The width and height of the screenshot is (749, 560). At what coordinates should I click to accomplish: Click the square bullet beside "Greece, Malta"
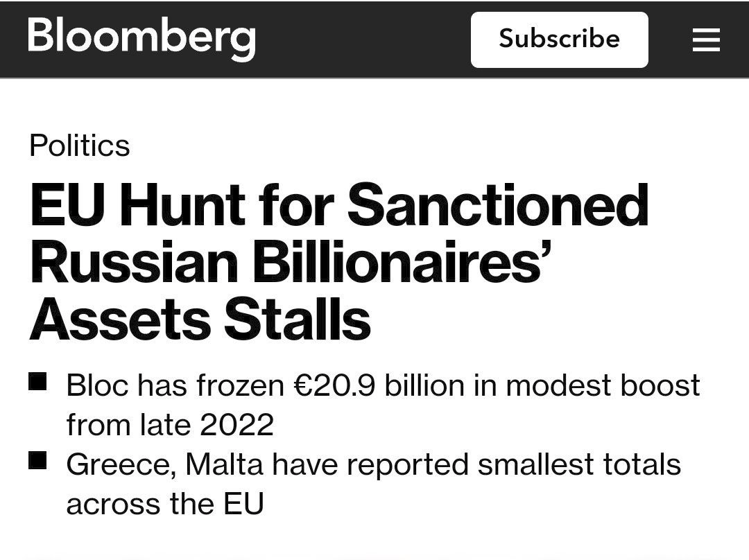[37, 460]
